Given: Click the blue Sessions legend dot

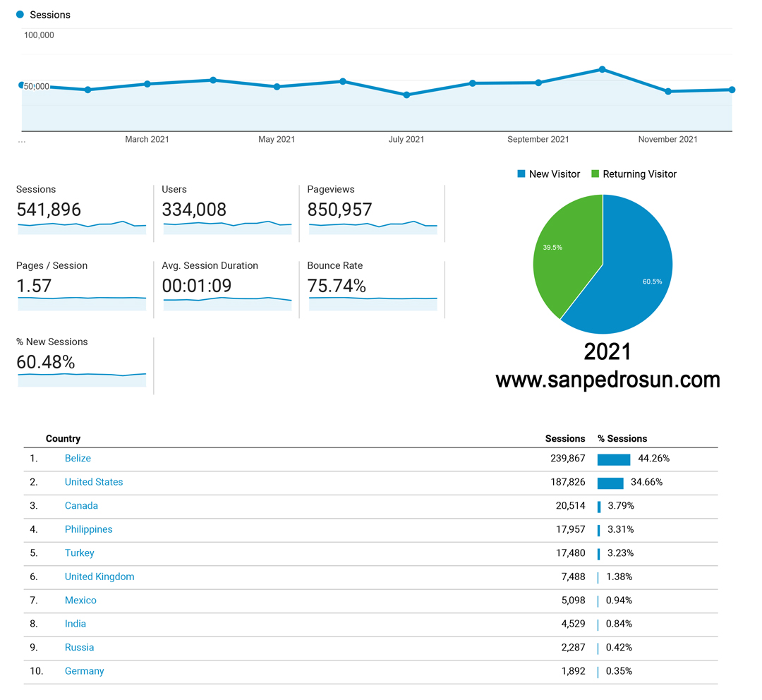Looking at the screenshot, I should (x=20, y=15).
